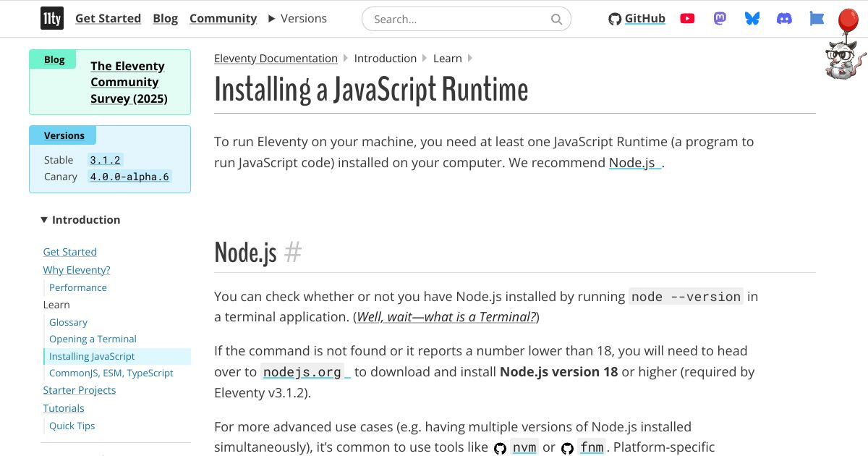Click the flag icon in header
868x456 pixels.
tap(817, 19)
